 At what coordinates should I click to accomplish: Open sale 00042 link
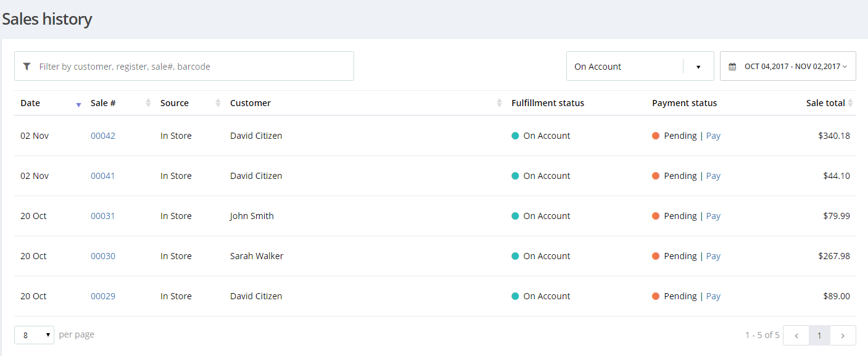(103, 136)
